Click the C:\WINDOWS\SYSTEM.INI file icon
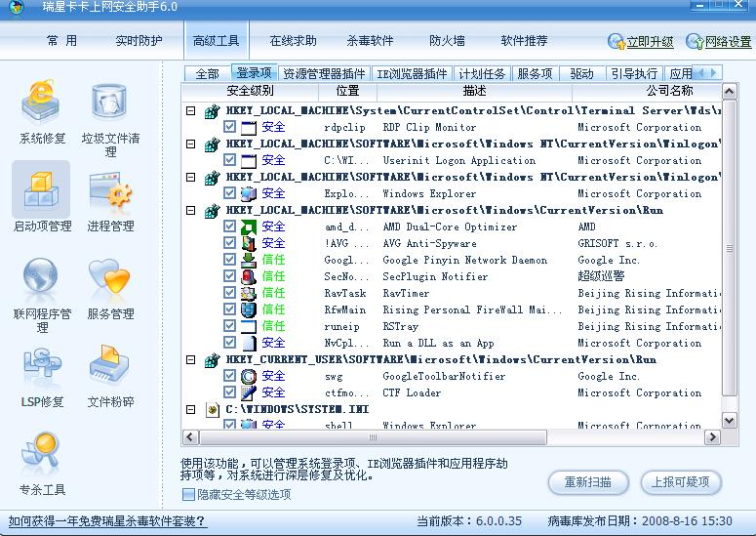 [x=212, y=409]
